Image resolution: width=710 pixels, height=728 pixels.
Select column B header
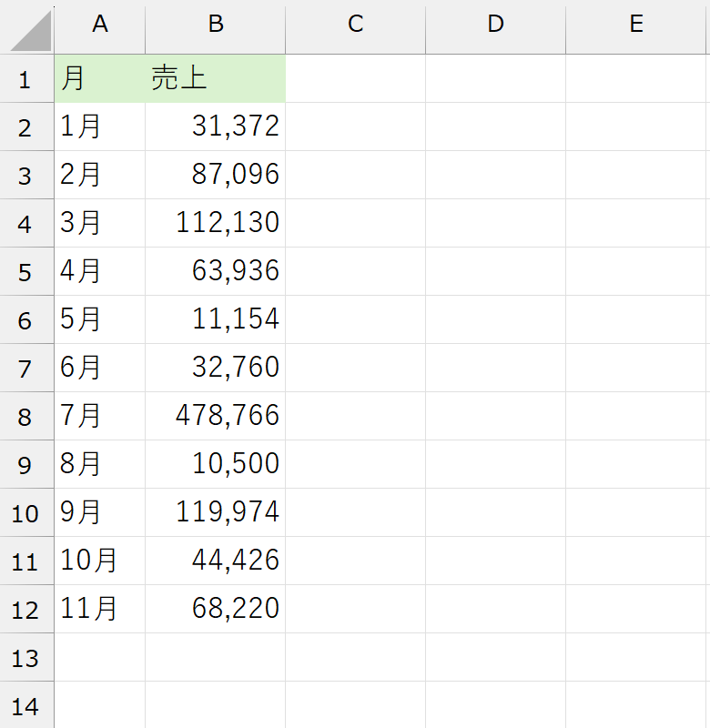click(x=216, y=25)
